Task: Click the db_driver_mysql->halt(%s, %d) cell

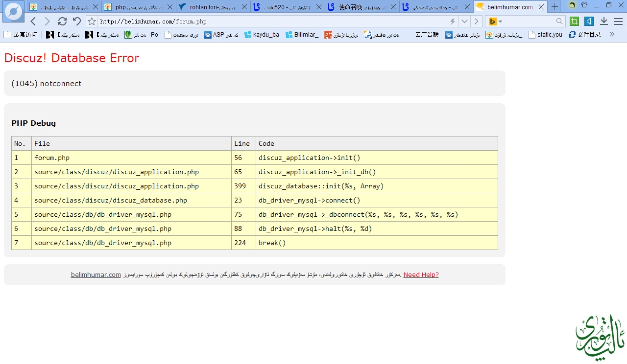Action: pyautogui.click(x=377, y=228)
